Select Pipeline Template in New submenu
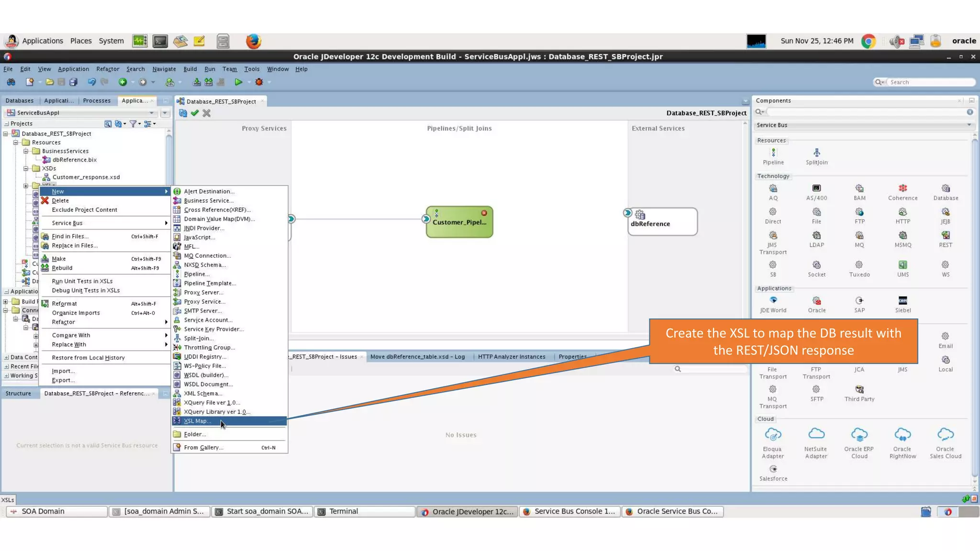This screenshot has width=980, height=551. (x=229, y=283)
